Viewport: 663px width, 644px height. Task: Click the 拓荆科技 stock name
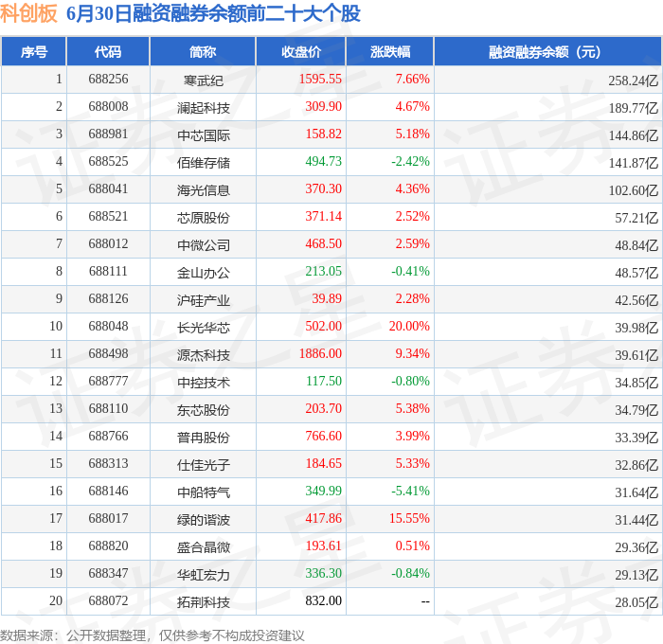[204, 602]
